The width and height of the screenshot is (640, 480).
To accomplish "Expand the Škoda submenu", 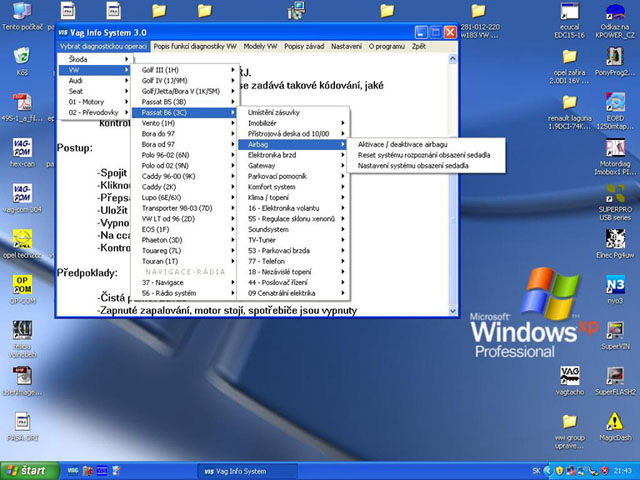I will tap(95, 59).
